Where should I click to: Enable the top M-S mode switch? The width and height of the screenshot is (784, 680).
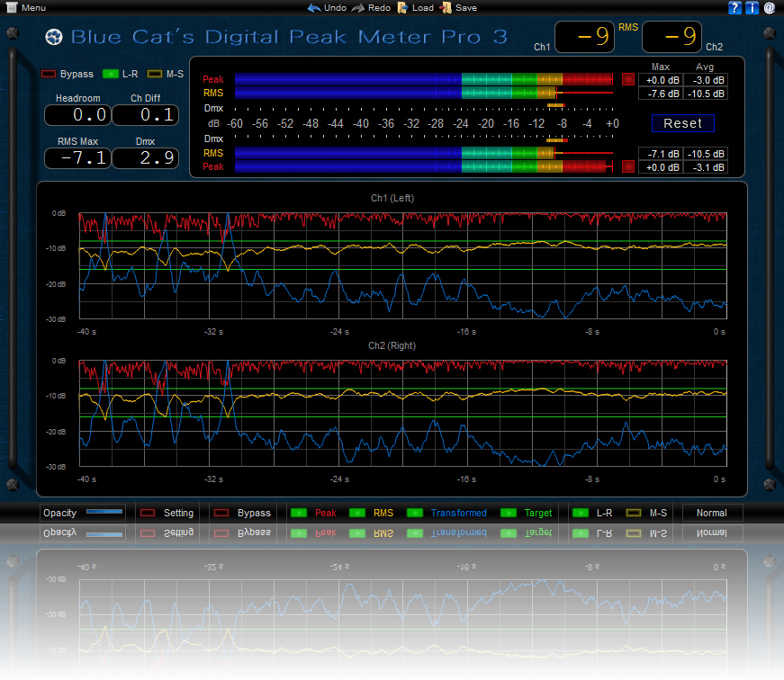coord(155,74)
